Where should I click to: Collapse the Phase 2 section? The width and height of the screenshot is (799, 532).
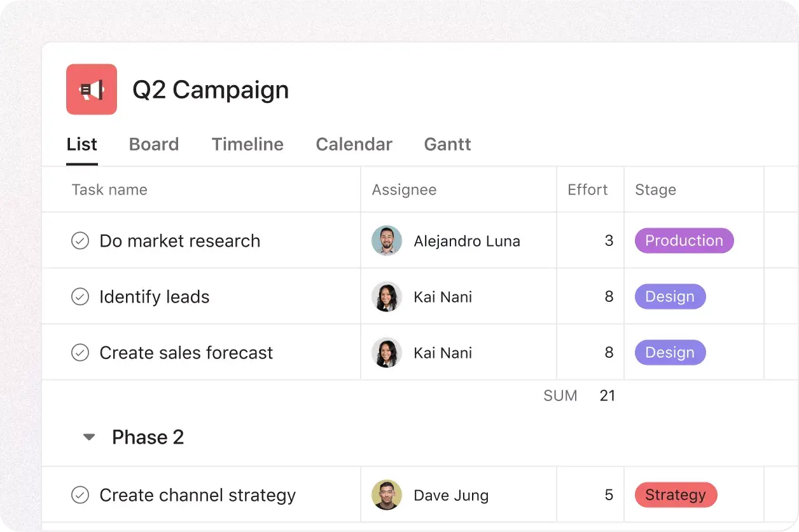pos(89,437)
